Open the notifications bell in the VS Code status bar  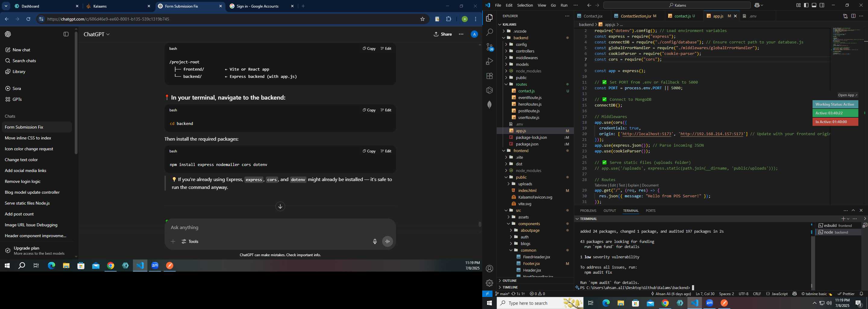click(x=861, y=294)
